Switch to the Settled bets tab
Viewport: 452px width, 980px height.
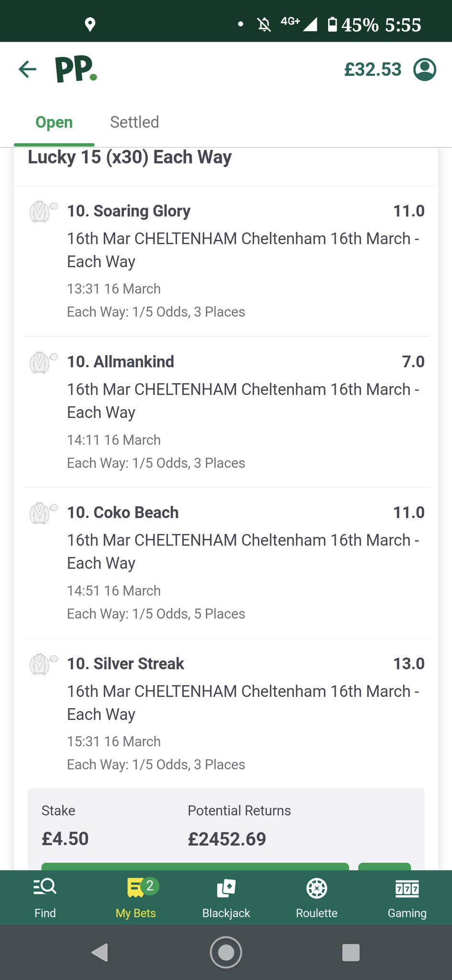click(x=134, y=122)
